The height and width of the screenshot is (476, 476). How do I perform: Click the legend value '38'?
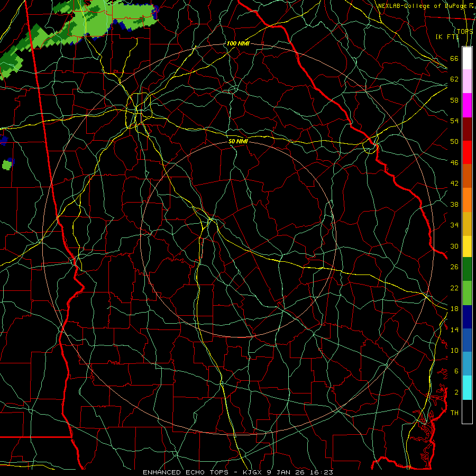click(x=454, y=205)
